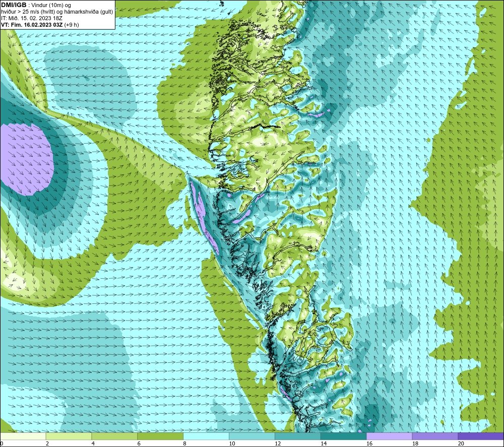Click the dark teal 14–16 m/s legend swatch
The height and width of the screenshot is (447, 504).
[x=343, y=436]
